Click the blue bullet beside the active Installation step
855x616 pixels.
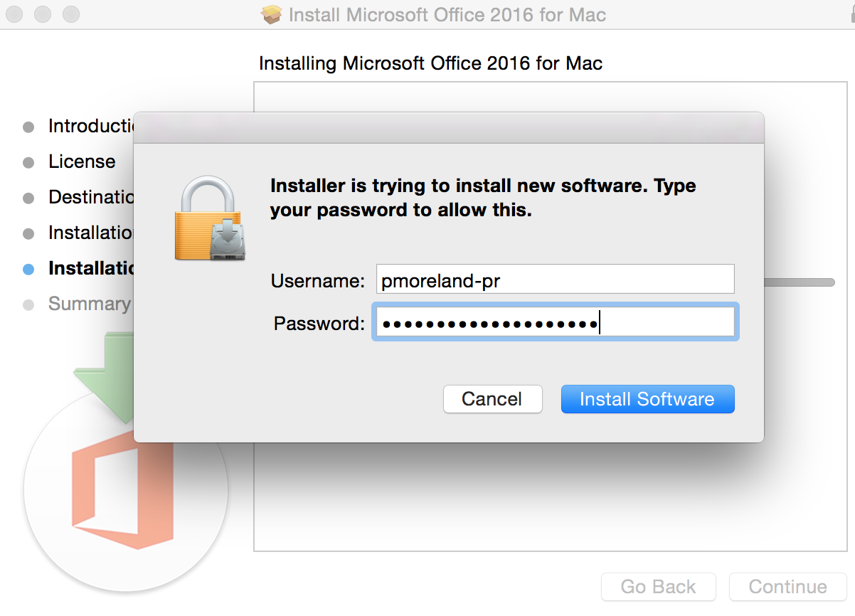click(28, 269)
